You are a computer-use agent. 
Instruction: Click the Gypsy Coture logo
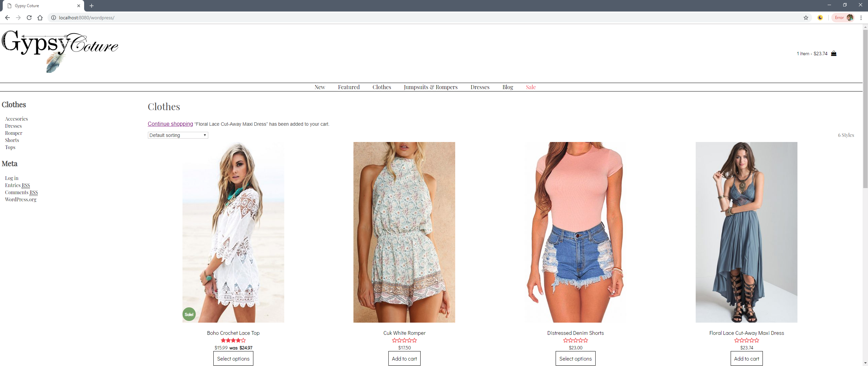click(x=60, y=50)
